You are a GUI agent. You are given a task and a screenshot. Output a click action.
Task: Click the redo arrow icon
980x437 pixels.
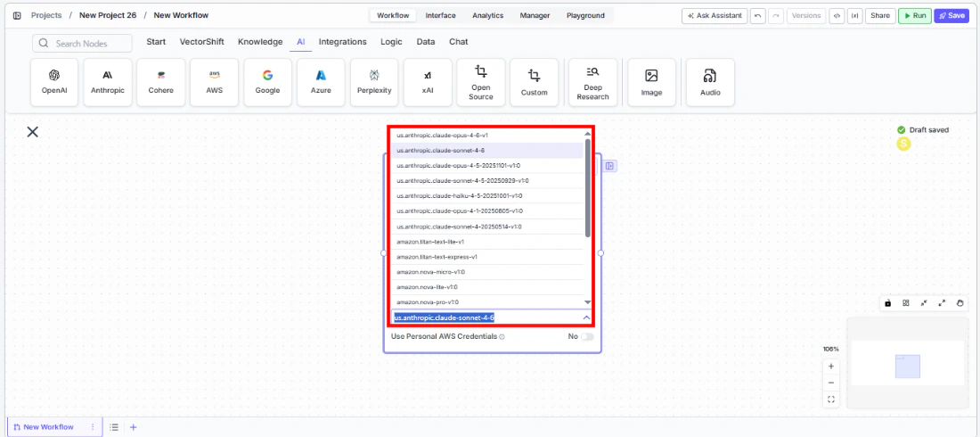pos(776,16)
